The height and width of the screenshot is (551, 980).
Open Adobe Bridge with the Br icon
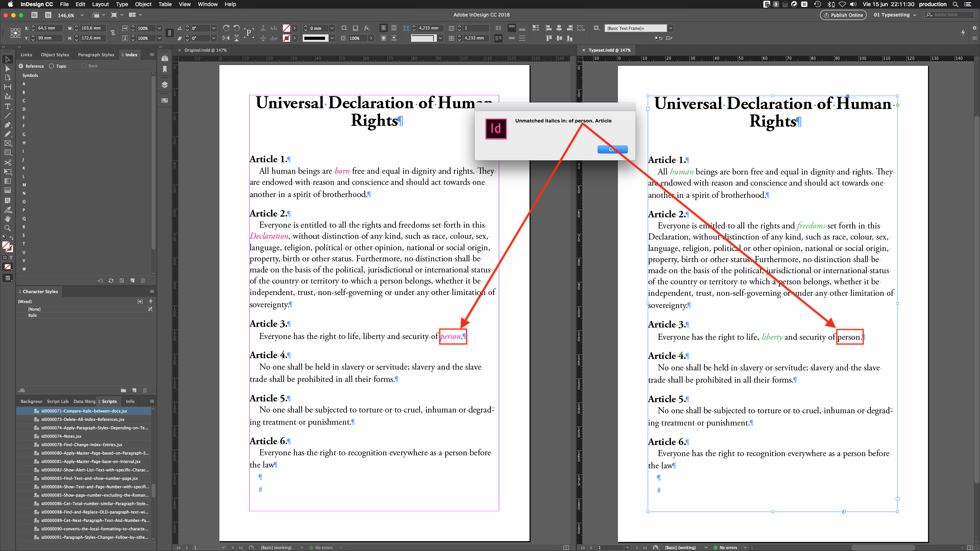click(34, 15)
